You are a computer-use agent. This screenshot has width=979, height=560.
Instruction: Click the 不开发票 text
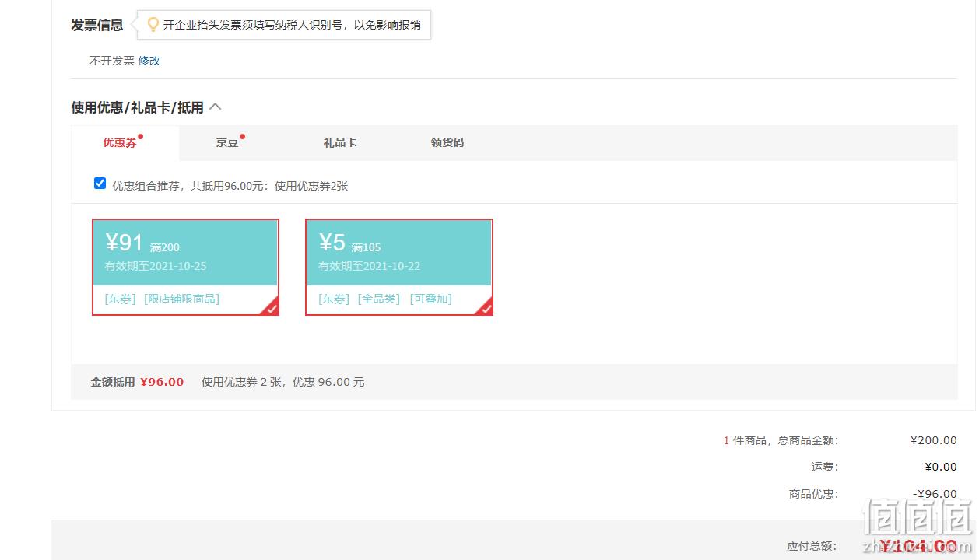click(x=112, y=61)
